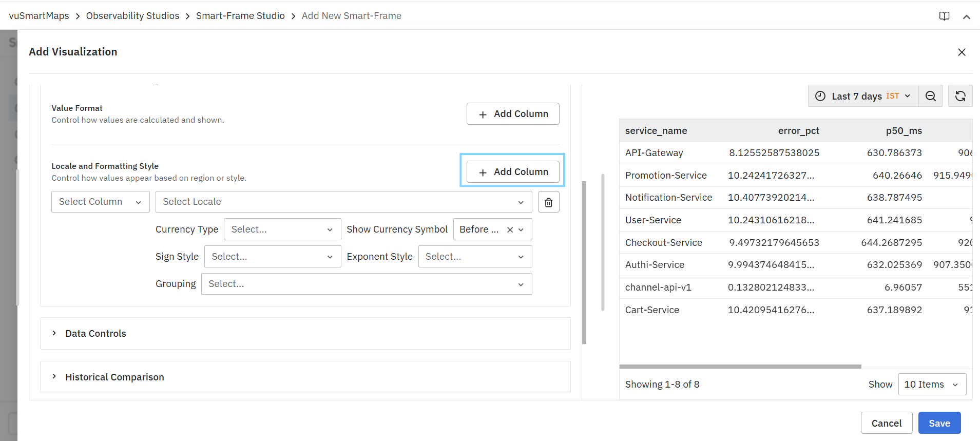Click the 641.241685 p50_ms value
The height and width of the screenshot is (441, 980).
click(894, 220)
